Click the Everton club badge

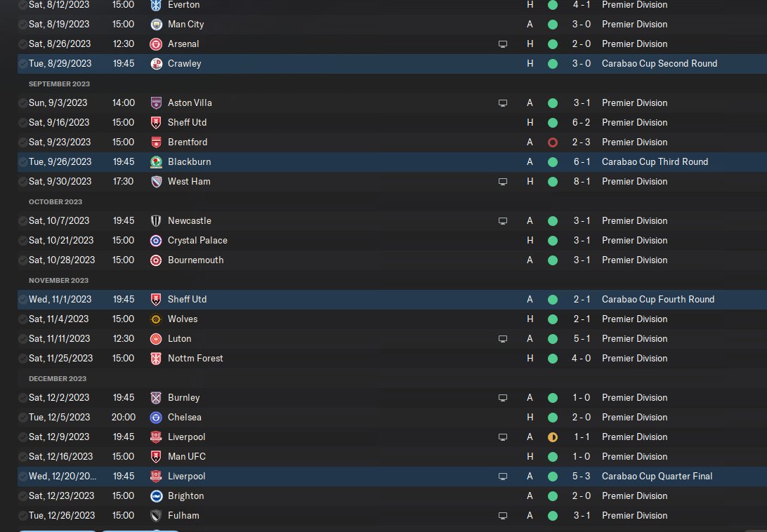coord(157,5)
